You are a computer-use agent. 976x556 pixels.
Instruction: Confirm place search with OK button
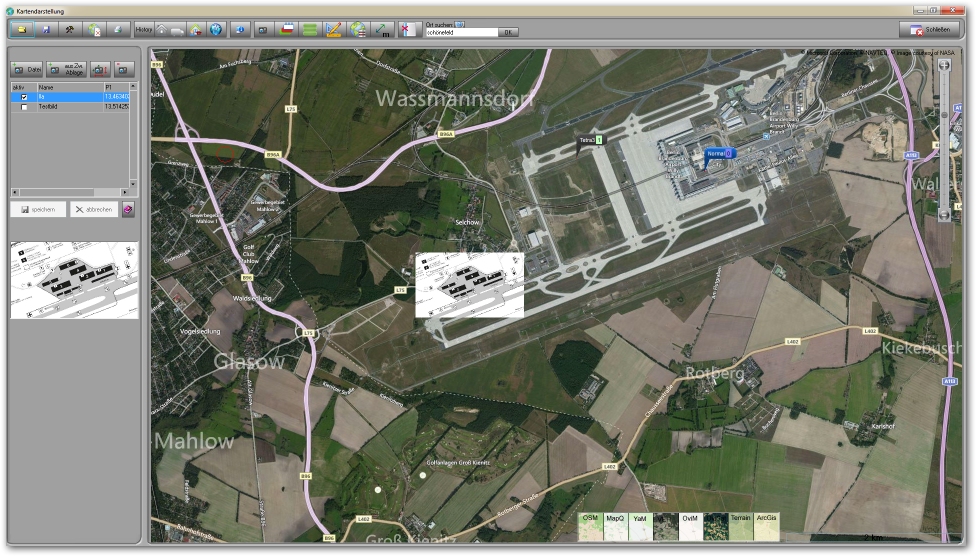(x=508, y=32)
